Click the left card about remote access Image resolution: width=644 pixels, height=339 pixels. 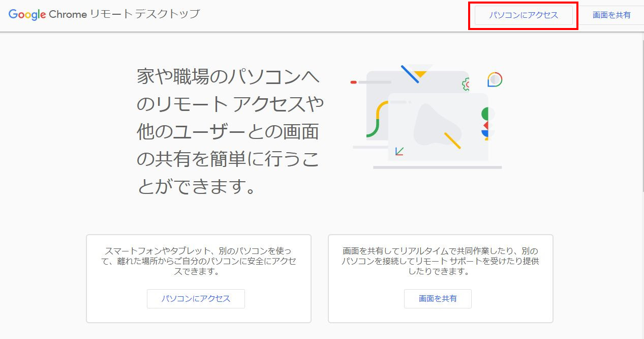coord(200,278)
